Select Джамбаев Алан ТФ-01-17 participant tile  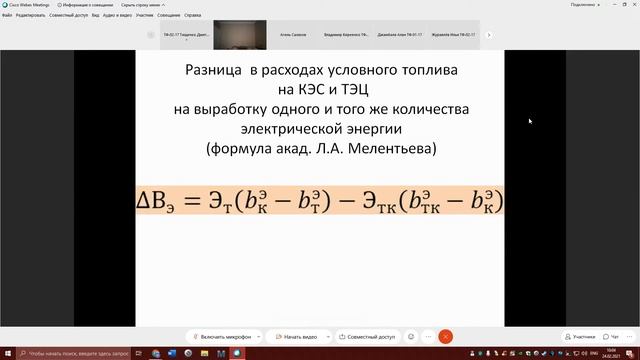click(400, 35)
